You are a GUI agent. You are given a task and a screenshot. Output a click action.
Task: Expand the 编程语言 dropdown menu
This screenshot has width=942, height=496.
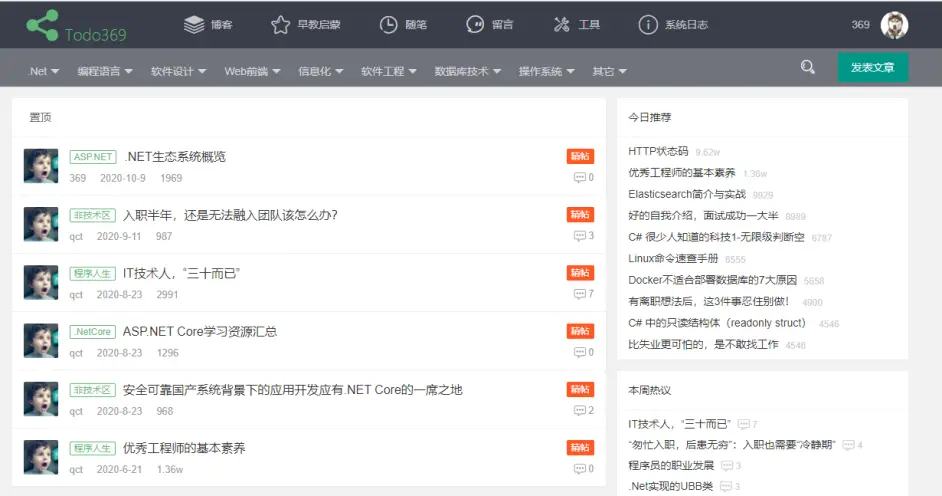pyautogui.click(x=105, y=71)
